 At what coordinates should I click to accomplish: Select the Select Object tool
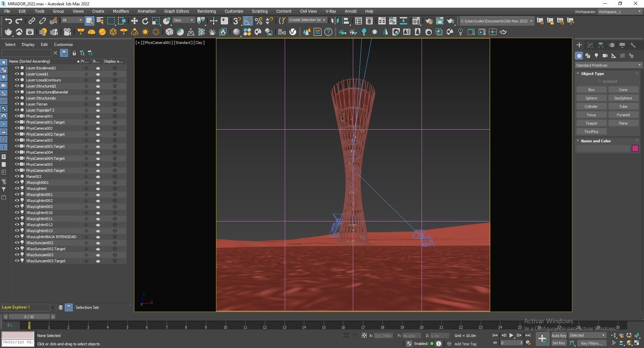[x=89, y=21]
